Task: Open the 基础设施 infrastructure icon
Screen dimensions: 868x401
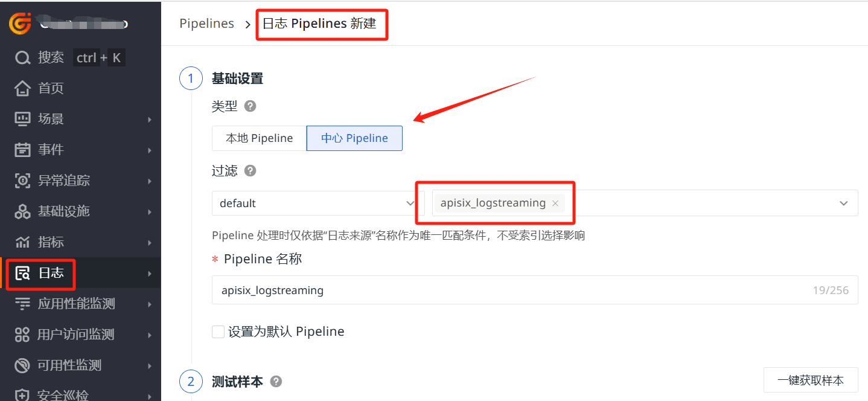Action: coord(22,211)
